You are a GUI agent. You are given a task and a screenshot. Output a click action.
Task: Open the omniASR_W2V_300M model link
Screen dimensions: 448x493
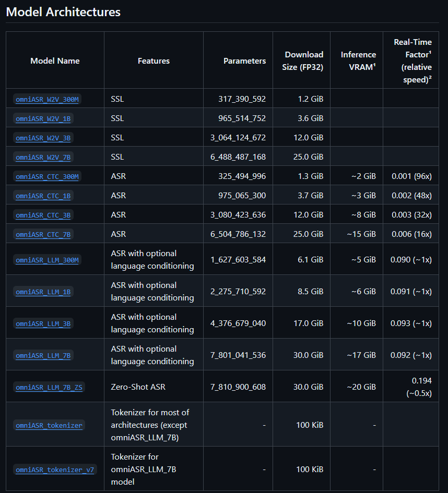coord(47,99)
